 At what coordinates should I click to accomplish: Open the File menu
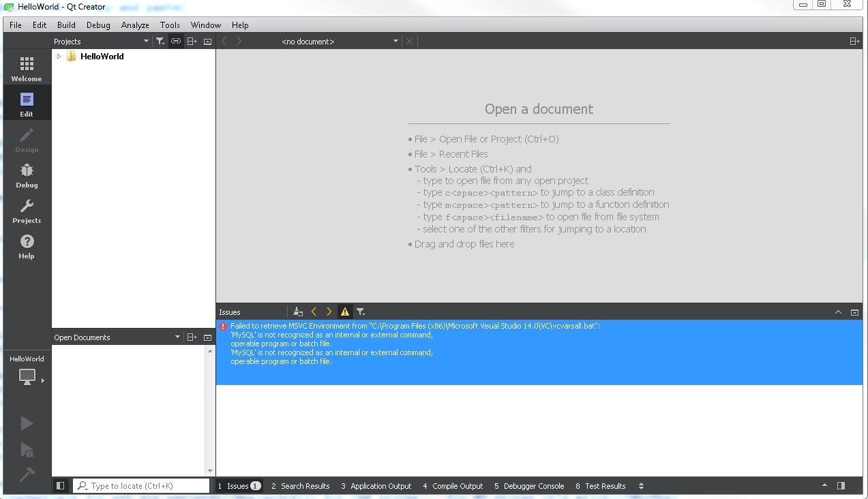point(16,25)
